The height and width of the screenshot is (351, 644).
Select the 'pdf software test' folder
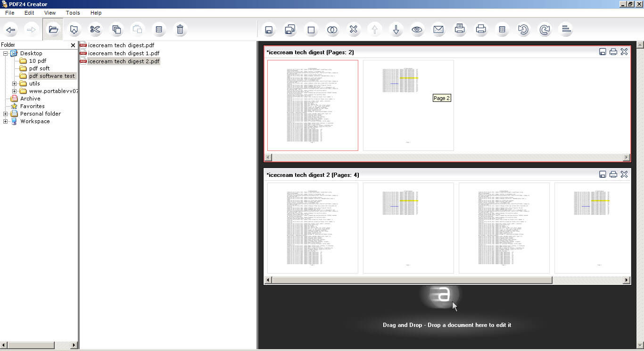click(x=52, y=76)
